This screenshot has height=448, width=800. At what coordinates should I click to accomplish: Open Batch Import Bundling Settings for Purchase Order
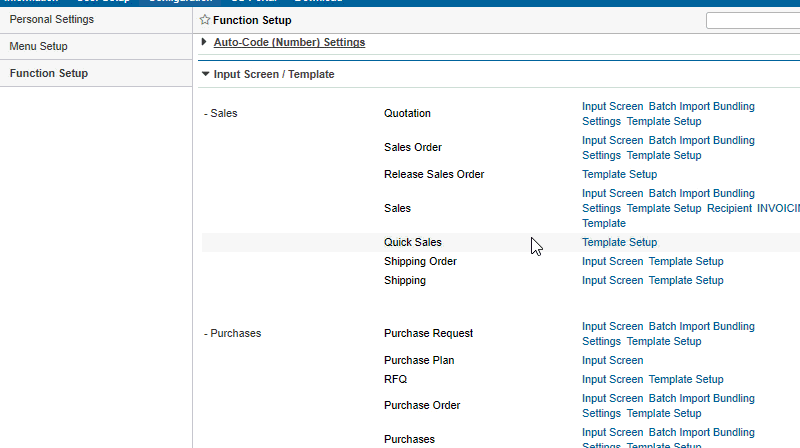701,398
